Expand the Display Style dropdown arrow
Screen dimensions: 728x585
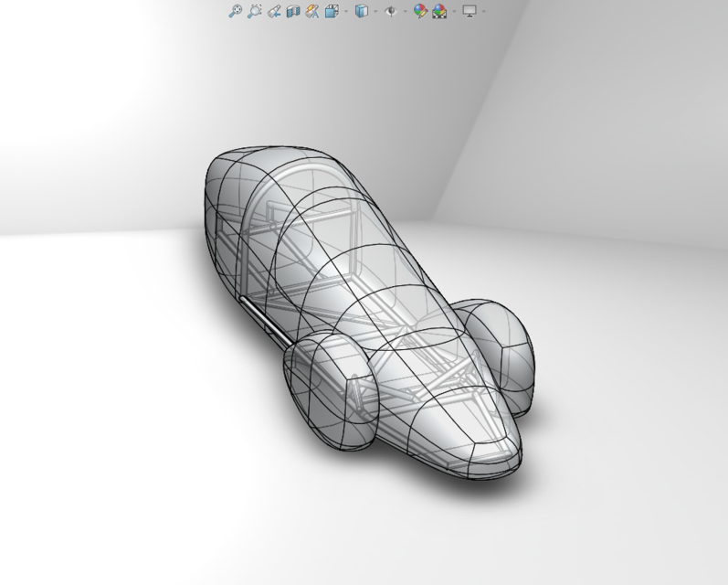(x=374, y=12)
